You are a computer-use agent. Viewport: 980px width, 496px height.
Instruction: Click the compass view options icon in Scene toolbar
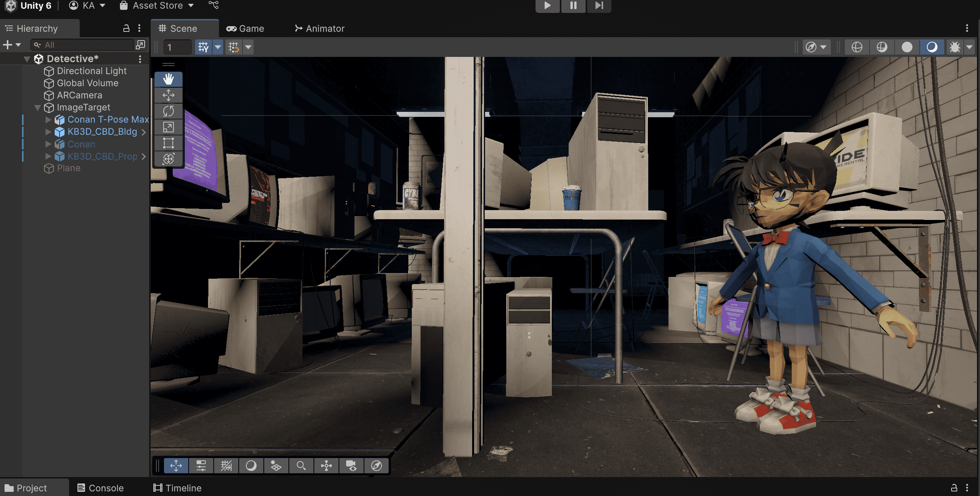816,47
